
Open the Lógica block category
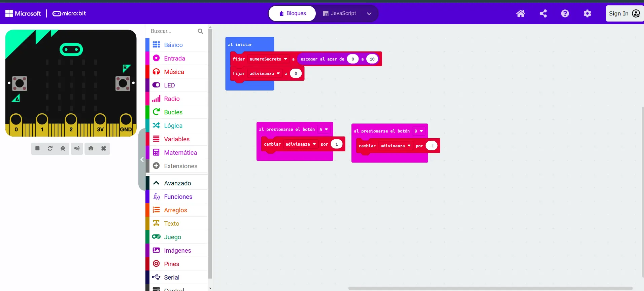(173, 125)
